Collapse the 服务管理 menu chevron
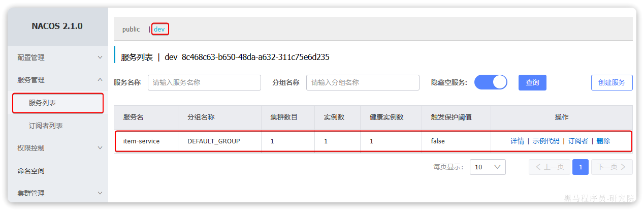644x211 pixels. 100,80
